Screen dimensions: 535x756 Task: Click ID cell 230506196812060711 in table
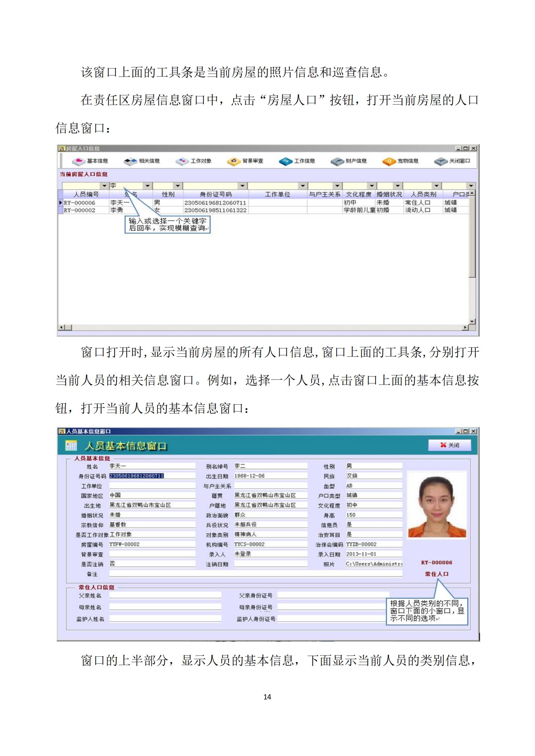coord(215,203)
